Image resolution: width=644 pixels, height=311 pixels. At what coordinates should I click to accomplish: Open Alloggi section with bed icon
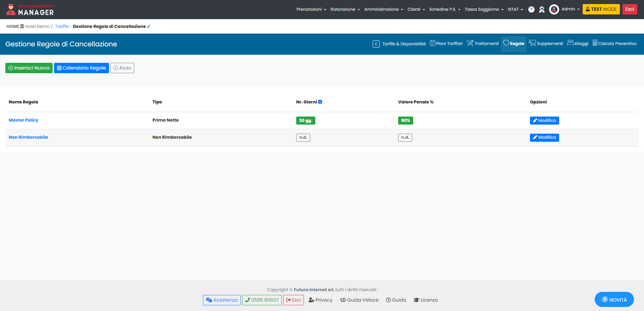pyautogui.click(x=578, y=44)
